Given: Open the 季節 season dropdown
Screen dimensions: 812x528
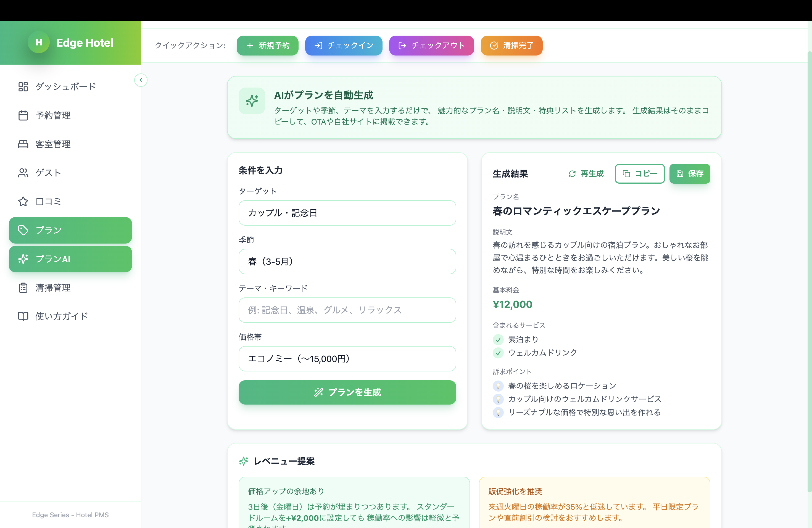Looking at the screenshot, I should click(347, 262).
